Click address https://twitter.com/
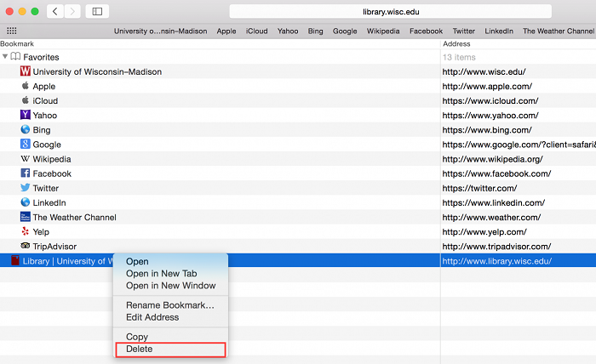The image size is (596, 364). coord(479,188)
